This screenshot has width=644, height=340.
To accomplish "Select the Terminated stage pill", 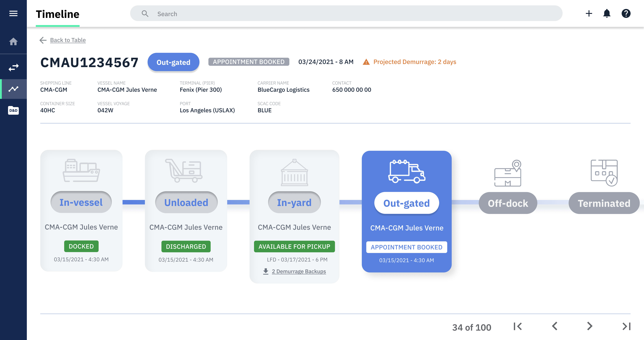I will (x=604, y=203).
